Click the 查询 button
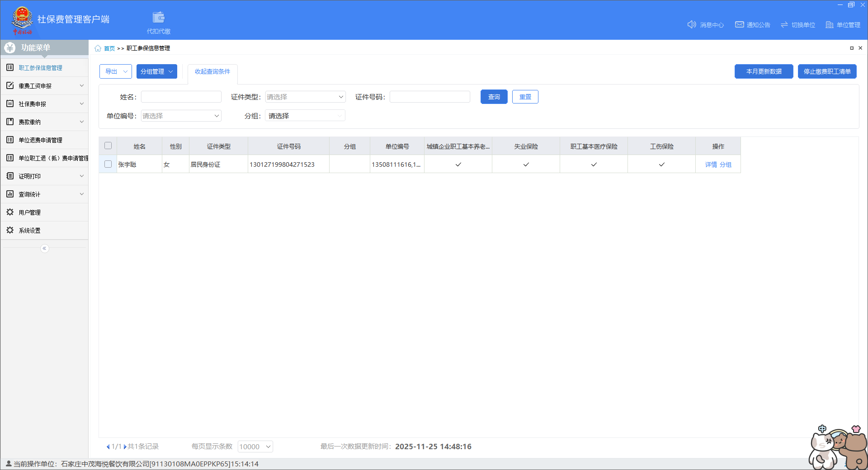Image resolution: width=868 pixels, height=470 pixels. point(494,97)
